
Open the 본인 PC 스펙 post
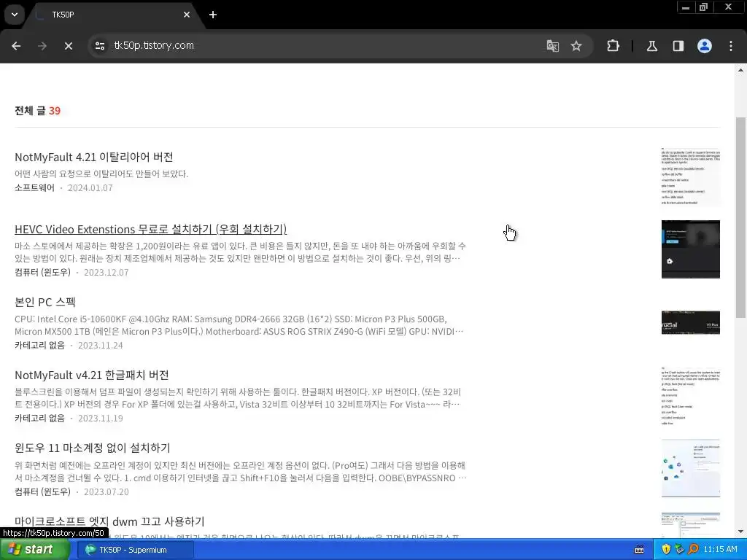(x=44, y=302)
